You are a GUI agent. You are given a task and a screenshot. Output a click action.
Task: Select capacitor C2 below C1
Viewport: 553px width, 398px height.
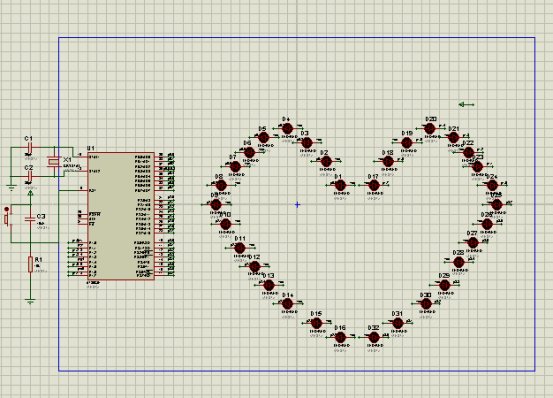(x=29, y=176)
